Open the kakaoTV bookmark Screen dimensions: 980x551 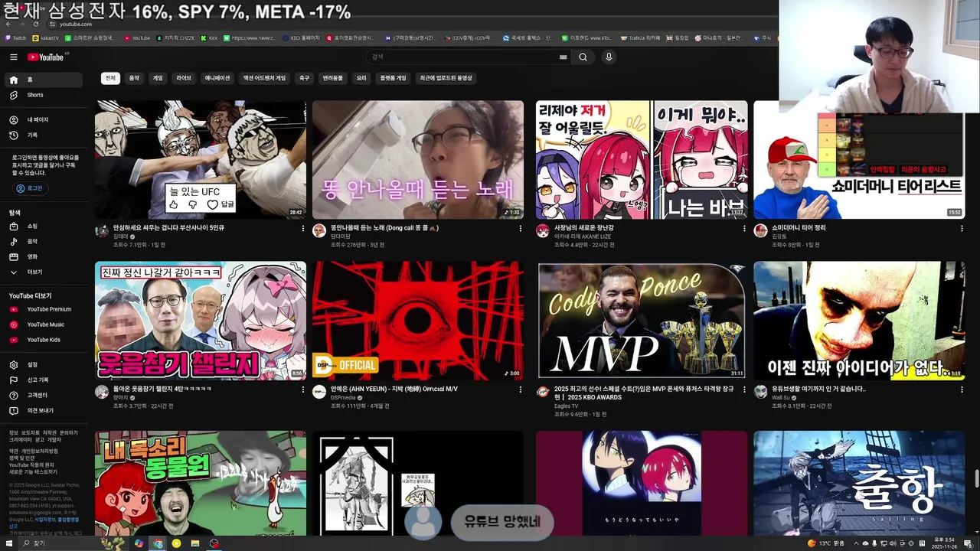(x=46, y=37)
